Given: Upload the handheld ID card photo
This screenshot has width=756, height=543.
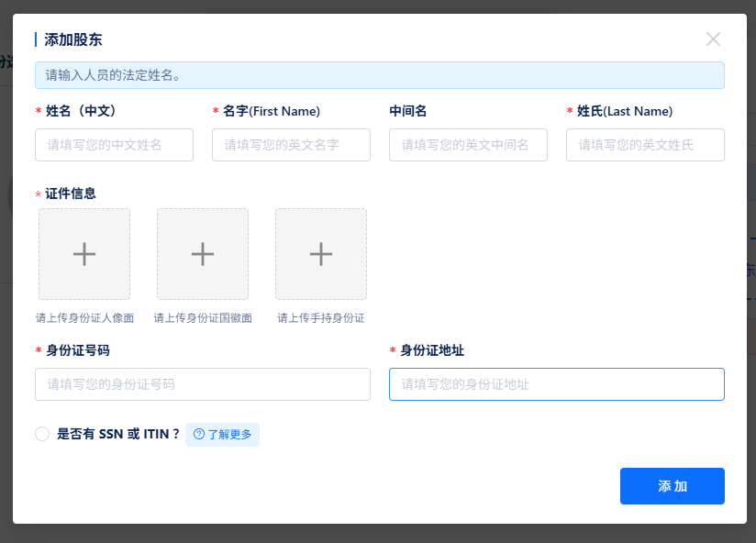Looking at the screenshot, I should tap(321, 254).
